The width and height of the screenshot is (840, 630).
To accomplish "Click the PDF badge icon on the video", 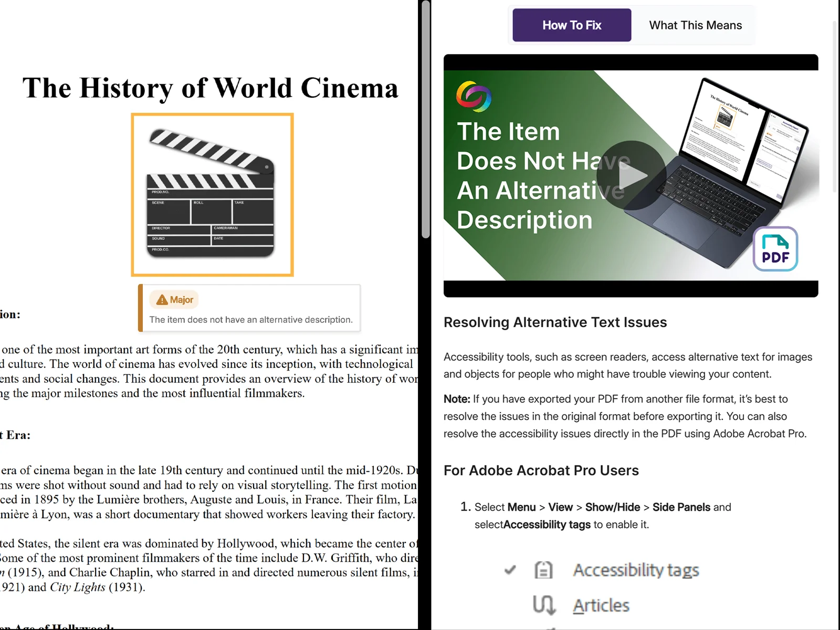I will (775, 249).
